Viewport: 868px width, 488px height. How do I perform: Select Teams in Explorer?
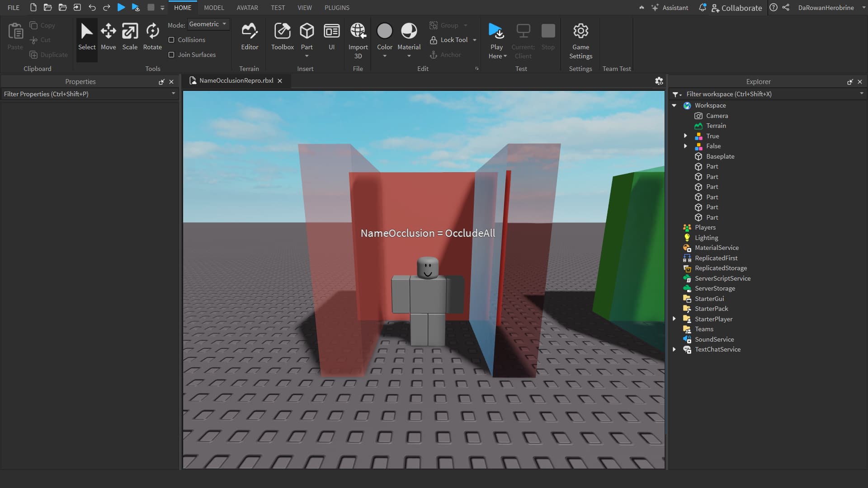tap(704, 329)
